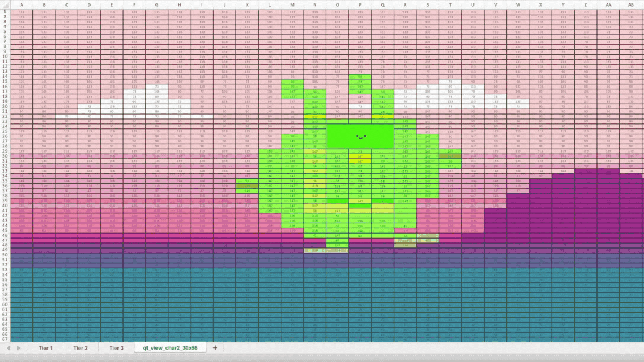644x362 pixels.
Task: Select row 67 header
Action: (6, 338)
